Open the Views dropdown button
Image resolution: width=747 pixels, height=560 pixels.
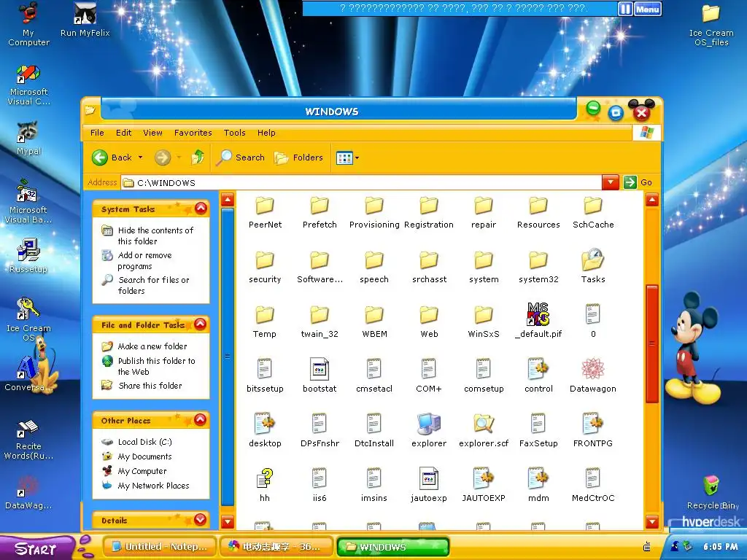click(x=347, y=157)
